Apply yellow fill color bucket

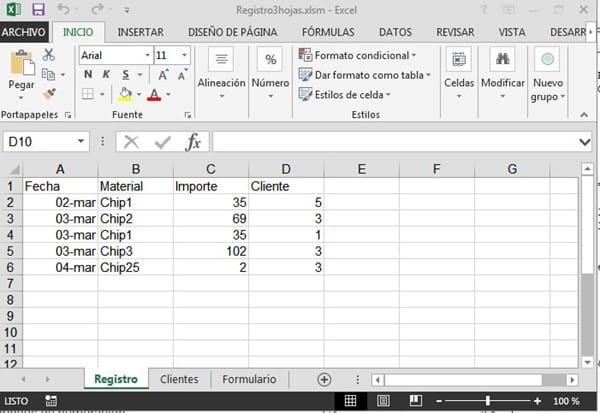[126, 94]
